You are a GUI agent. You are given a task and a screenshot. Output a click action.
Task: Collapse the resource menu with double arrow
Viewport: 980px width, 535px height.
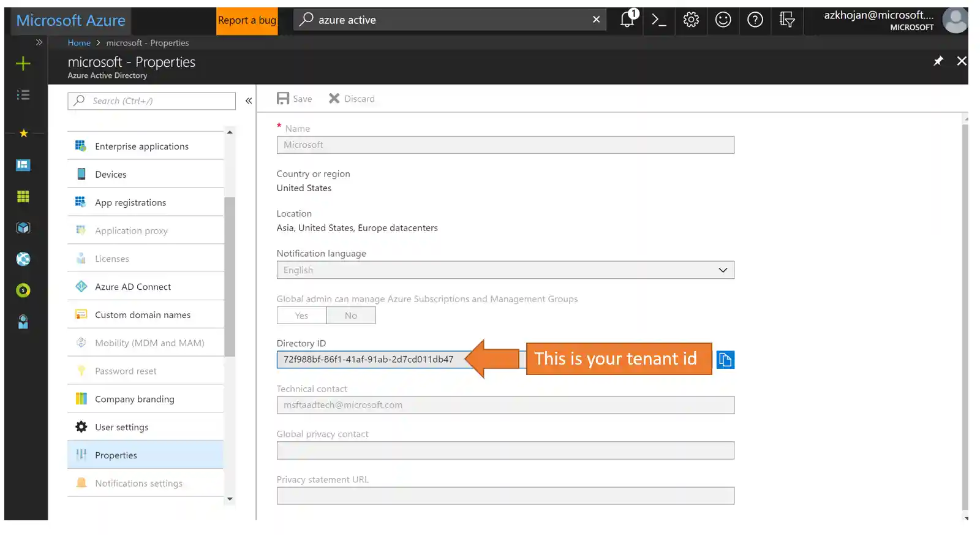tap(249, 101)
